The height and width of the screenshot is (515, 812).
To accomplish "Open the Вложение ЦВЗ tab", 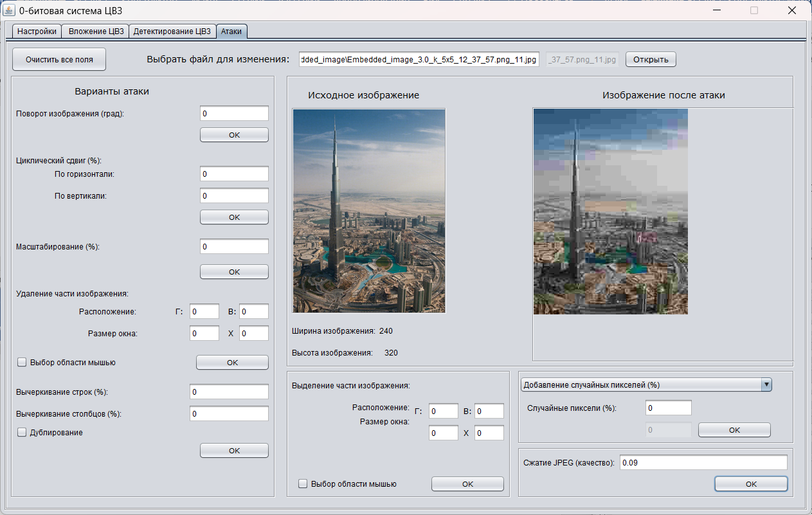I will point(96,31).
